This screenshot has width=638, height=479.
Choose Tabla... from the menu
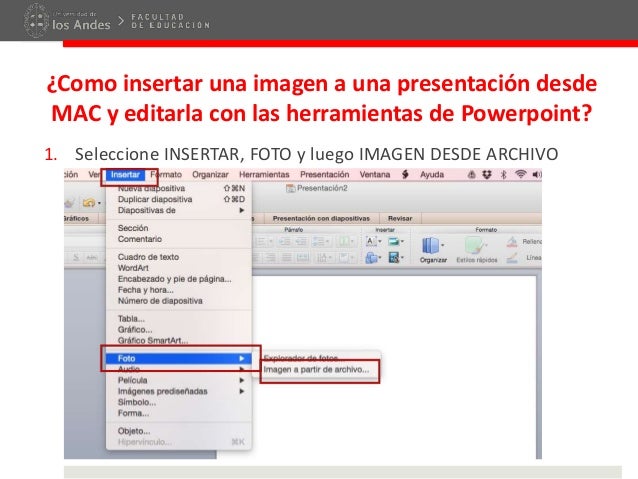179,319
